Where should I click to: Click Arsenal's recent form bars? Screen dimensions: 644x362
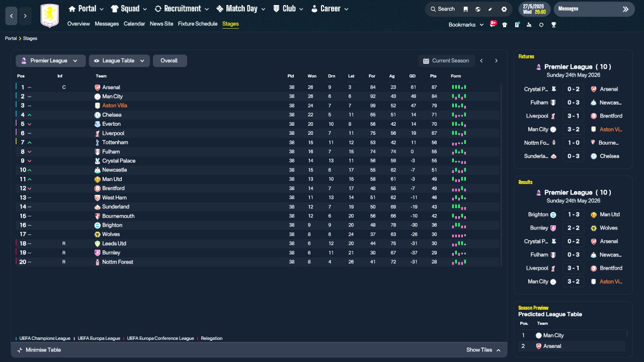459,87
